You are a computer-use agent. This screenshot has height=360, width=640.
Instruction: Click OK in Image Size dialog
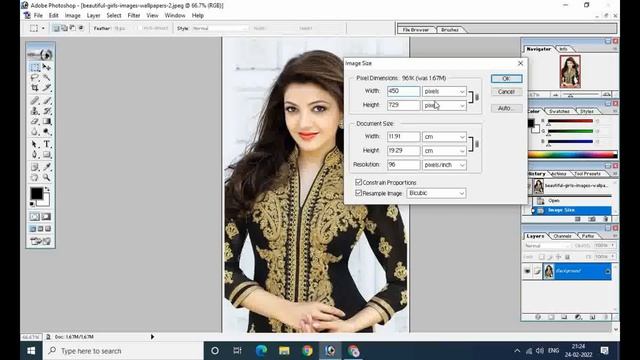pos(506,78)
